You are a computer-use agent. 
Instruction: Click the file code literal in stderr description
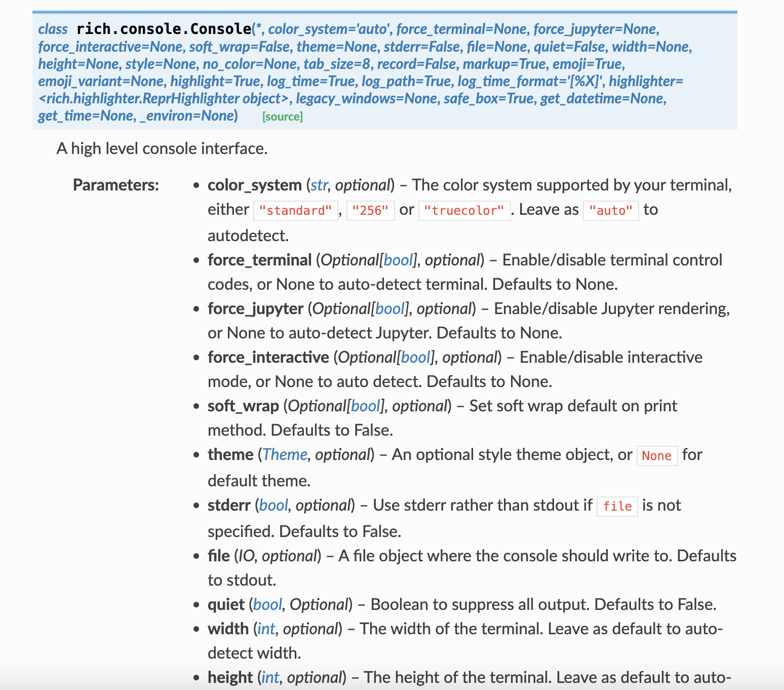tap(617, 506)
